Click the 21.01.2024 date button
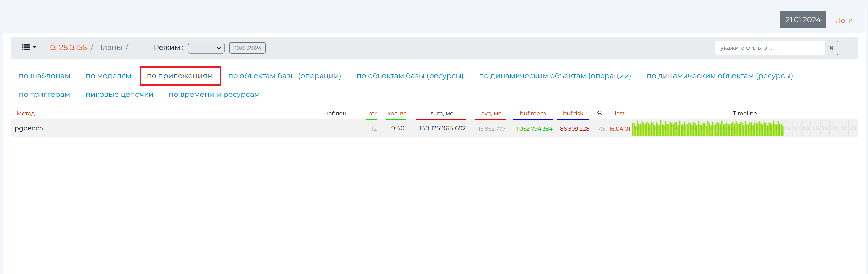Image resolution: width=868 pixels, height=274 pixels. point(802,20)
